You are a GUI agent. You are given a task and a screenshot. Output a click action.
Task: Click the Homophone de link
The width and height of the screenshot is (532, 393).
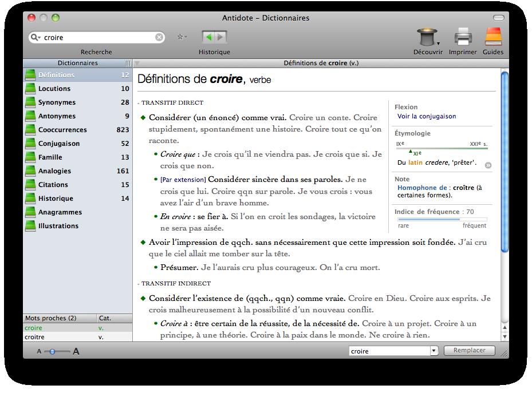click(422, 188)
